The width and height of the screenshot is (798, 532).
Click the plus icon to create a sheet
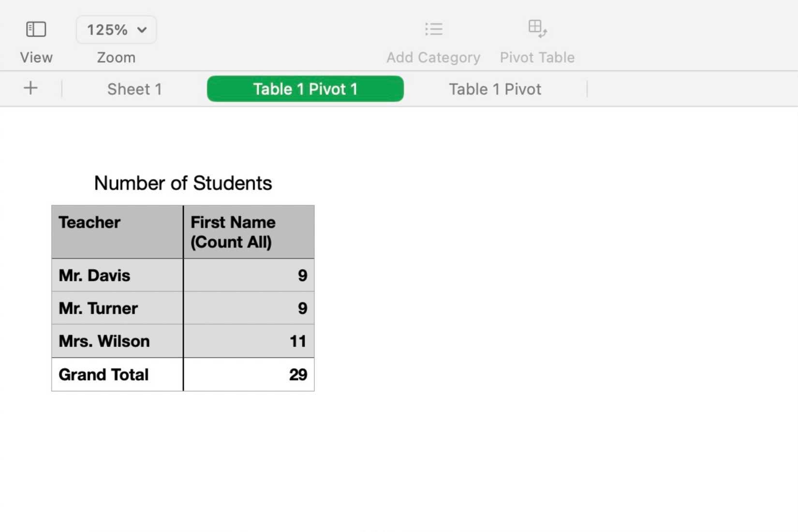[x=30, y=89]
